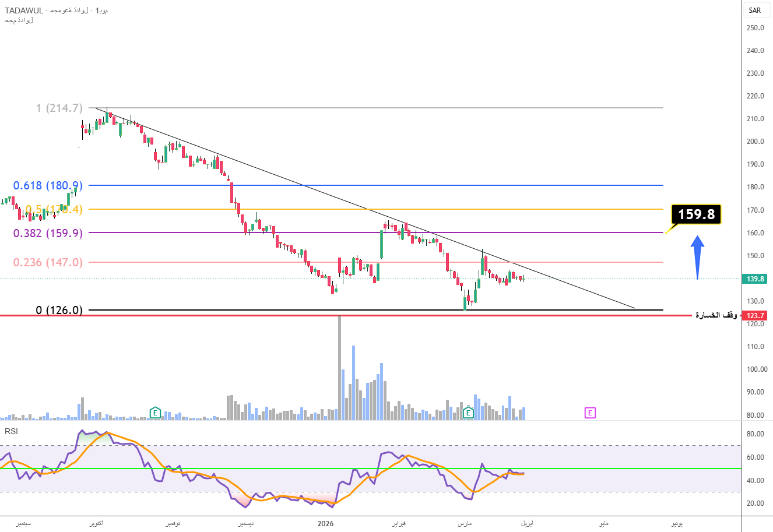The height and width of the screenshot is (532, 773).
Task: Click the 0 (126.0) Fibonacci base label
Action: (x=59, y=310)
